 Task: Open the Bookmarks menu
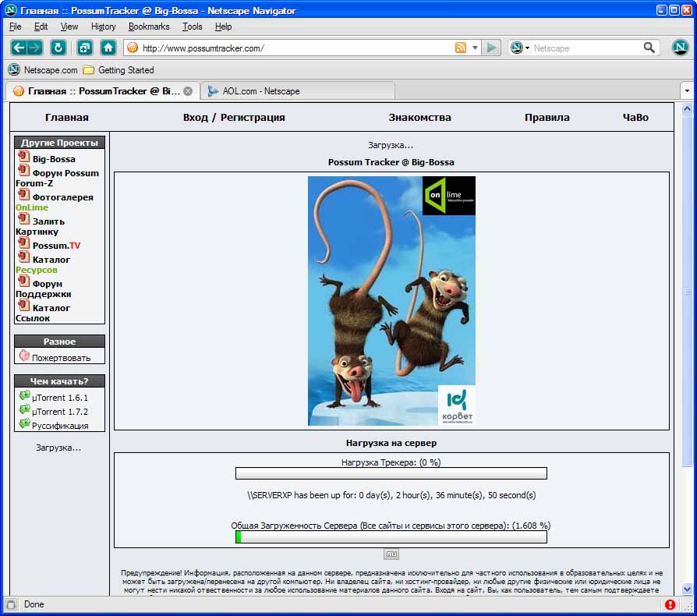pos(149,27)
